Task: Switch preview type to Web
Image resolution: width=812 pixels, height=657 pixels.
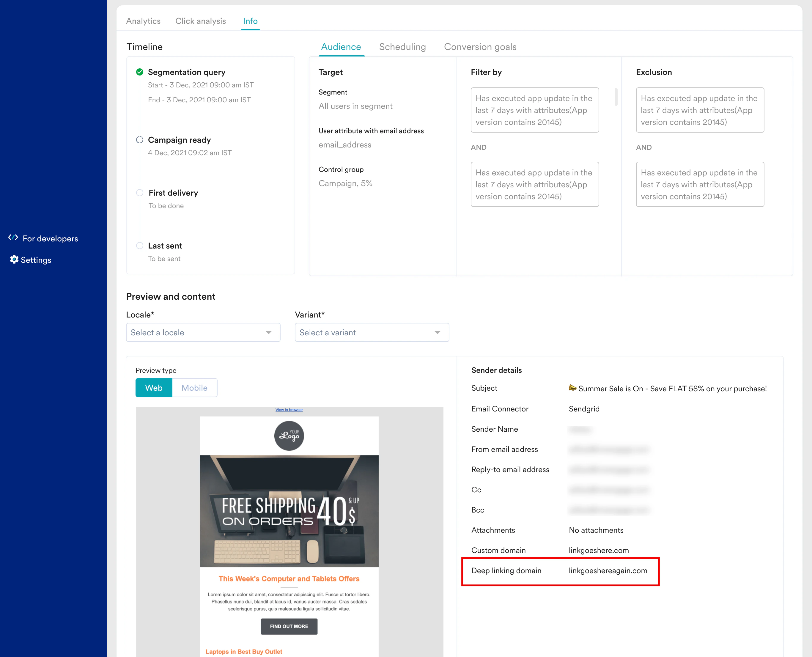Action: tap(154, 388)
